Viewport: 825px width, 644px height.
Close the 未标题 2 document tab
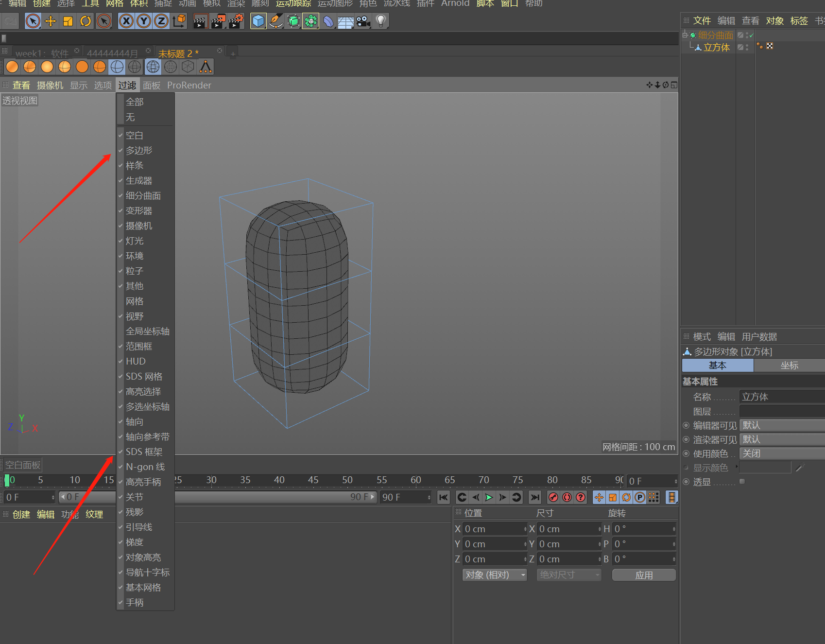click(220, 51)
